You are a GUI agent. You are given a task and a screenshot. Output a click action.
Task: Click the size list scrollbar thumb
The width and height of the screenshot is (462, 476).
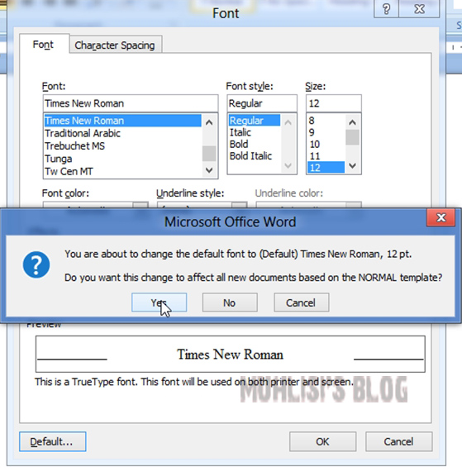pyautogui.click(x=352, y=137)
